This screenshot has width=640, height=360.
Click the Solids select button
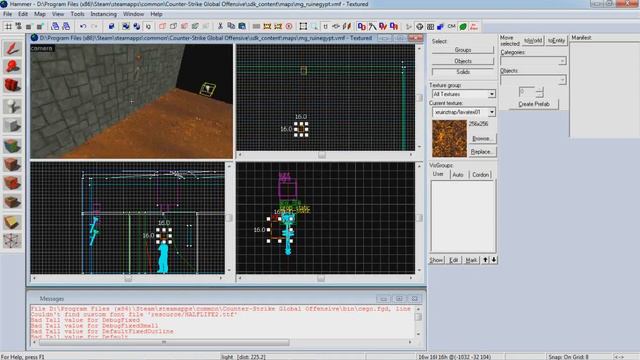(x=462, y=72)
